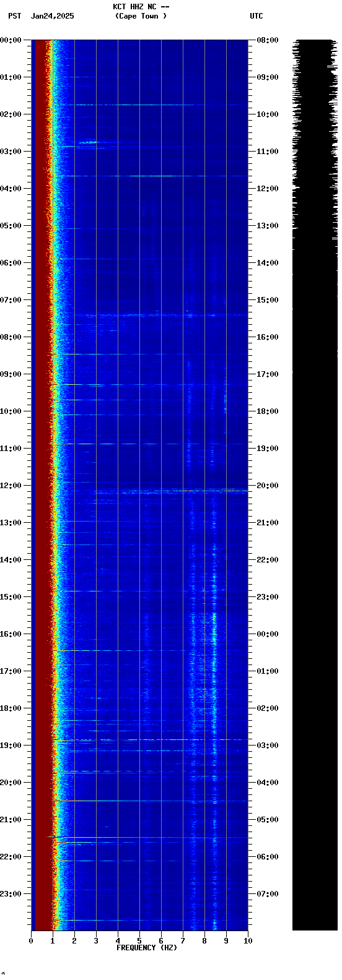The width and height of the screenshot is (342, 980).
Task: Click the 'UTC' timezone label
Action: pyautogui.click(x=256, y=16)
